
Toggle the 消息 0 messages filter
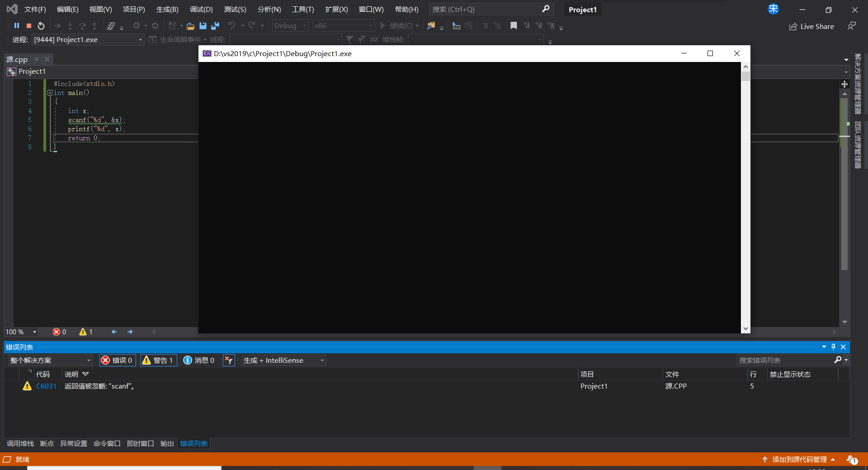tap(199, 360)
